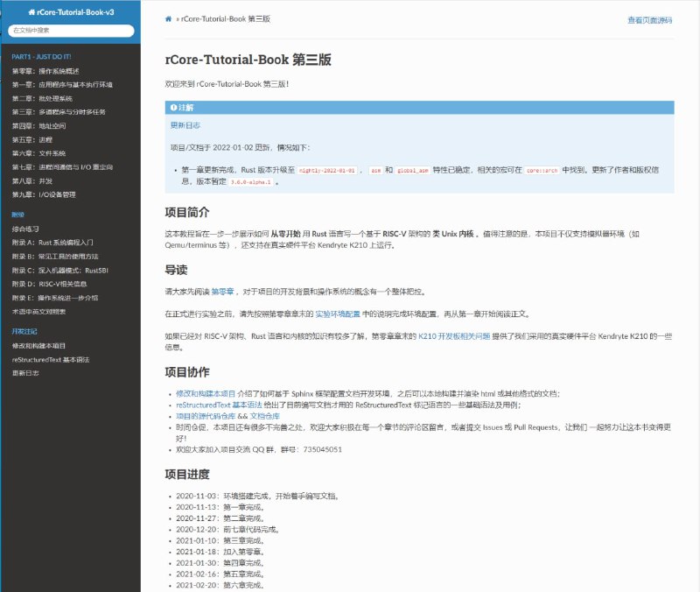Open 第七章：进程间通信与 I/O 重定向
700x592 pixels.
click(x=62, y=167)
